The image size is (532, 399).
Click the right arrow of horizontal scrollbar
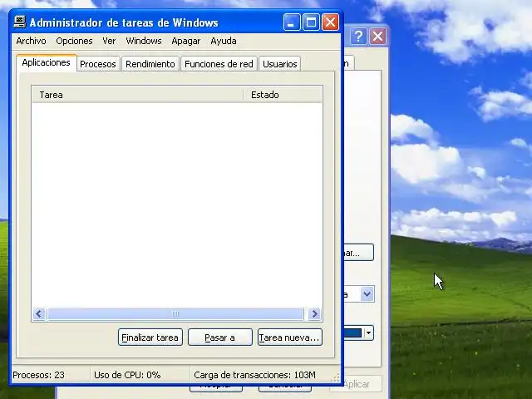pos(314,314)
